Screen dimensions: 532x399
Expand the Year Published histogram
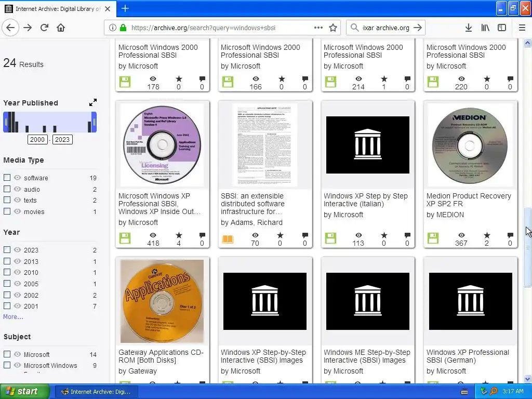(92, 102)
